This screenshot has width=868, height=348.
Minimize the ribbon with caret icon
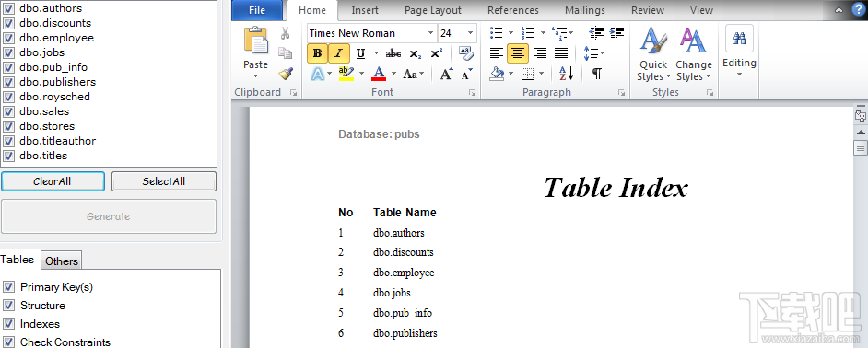(839, 10)
